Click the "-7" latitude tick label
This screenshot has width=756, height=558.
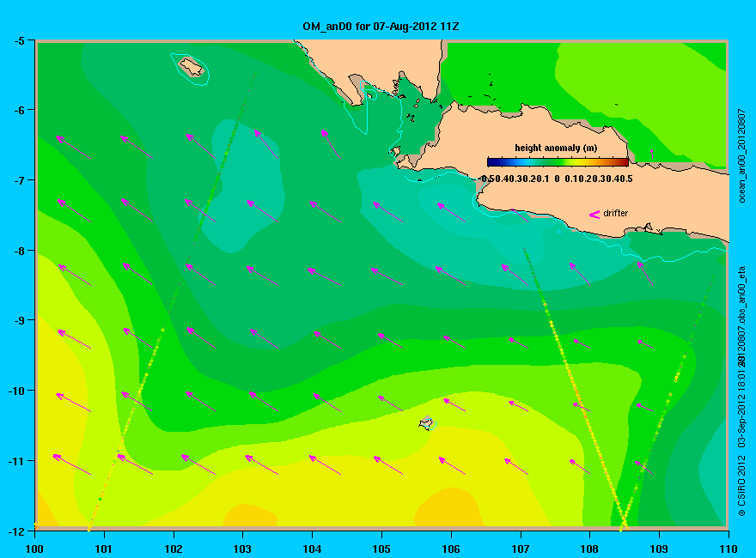(19, 180)
